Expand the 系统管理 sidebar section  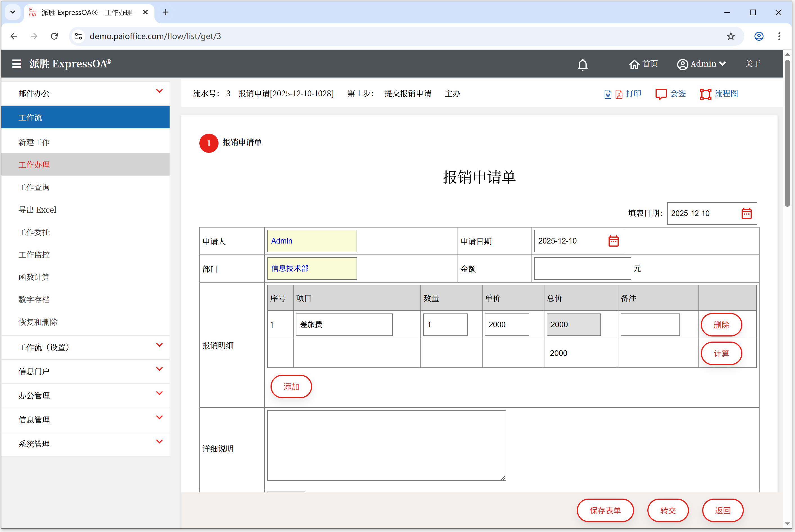159,442
